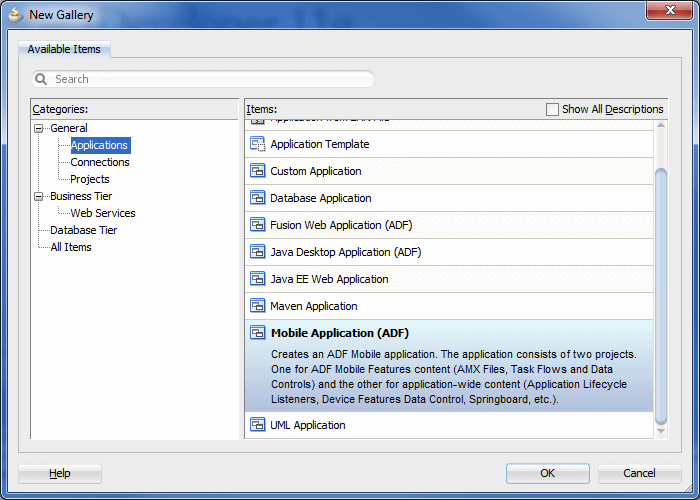700x500 pixels.
Task: Click the UML Application icon
Action: pos(258,425)
